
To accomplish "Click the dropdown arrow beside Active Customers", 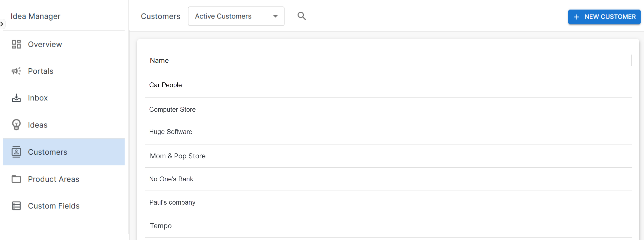I will 275,16.
